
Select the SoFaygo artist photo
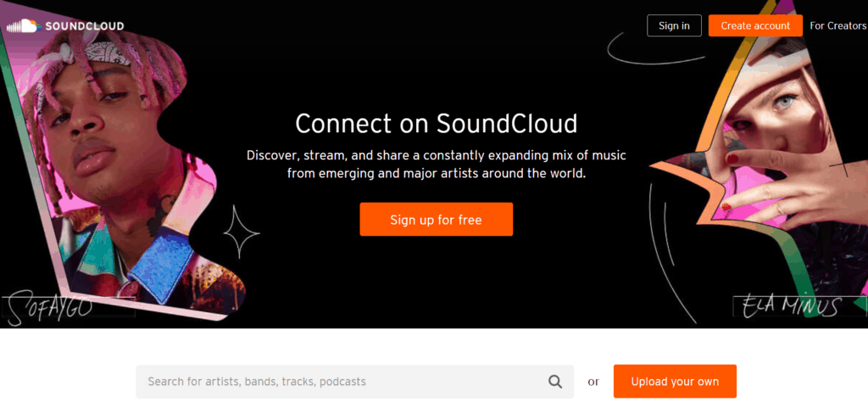click(122, 166)
